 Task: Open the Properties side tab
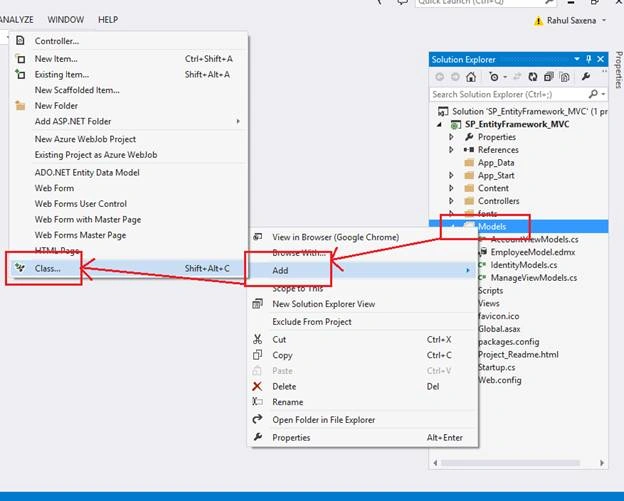point(618,70)
